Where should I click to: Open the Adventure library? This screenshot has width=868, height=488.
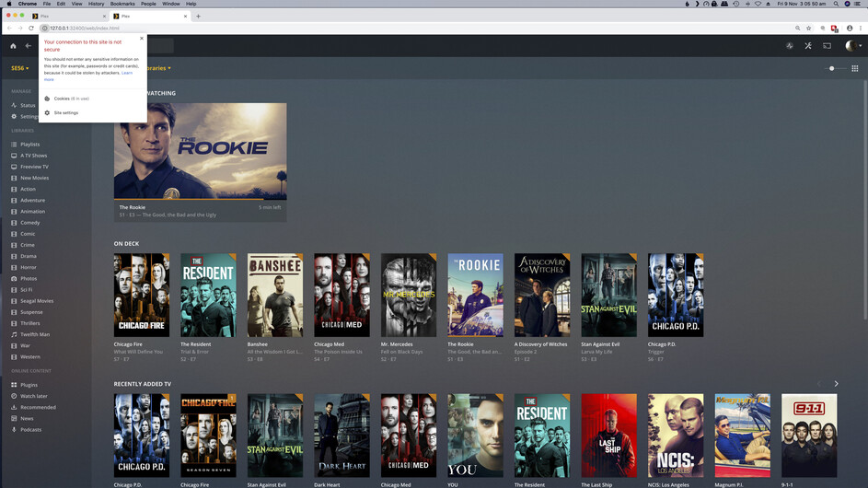(32, 200)
